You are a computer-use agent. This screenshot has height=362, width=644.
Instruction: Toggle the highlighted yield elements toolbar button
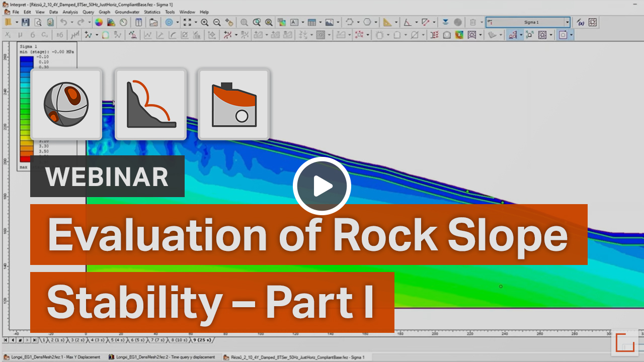(512, 35)
